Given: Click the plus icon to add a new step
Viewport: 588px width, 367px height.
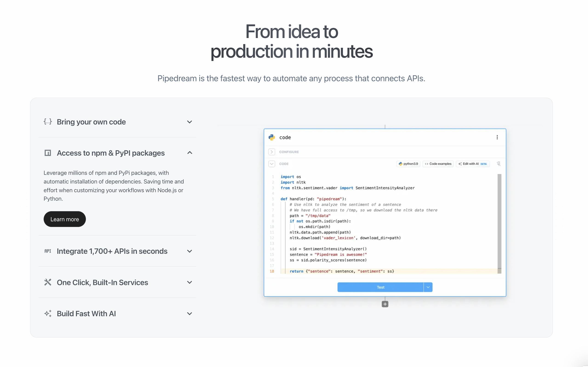Looking at the screenshot, I should click(x=385, y=304).
